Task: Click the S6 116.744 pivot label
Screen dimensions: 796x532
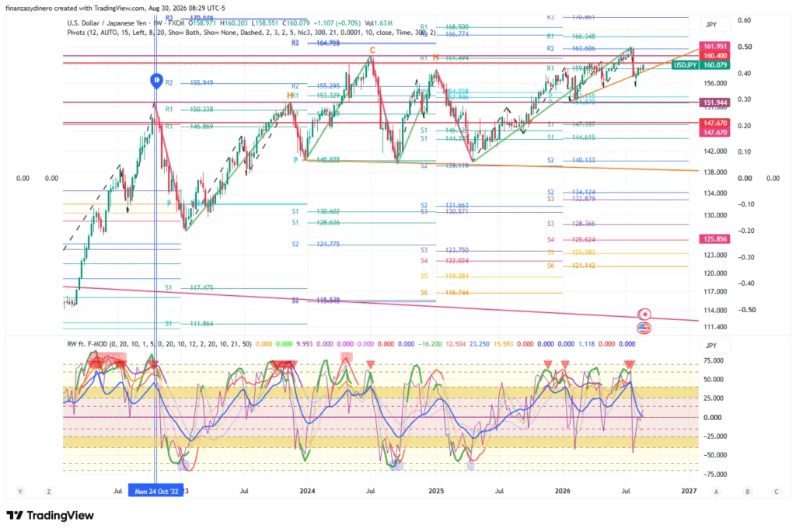Action: 445,293
